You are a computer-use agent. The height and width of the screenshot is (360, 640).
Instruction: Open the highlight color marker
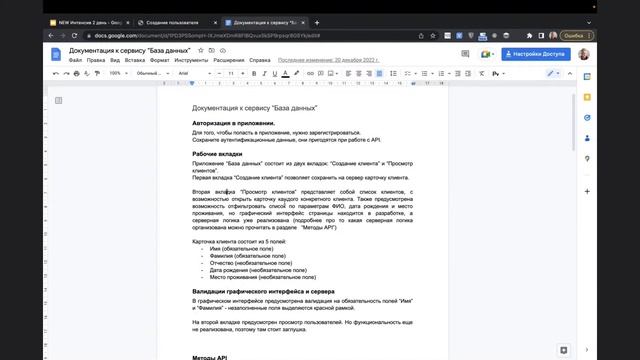(296, 73)
